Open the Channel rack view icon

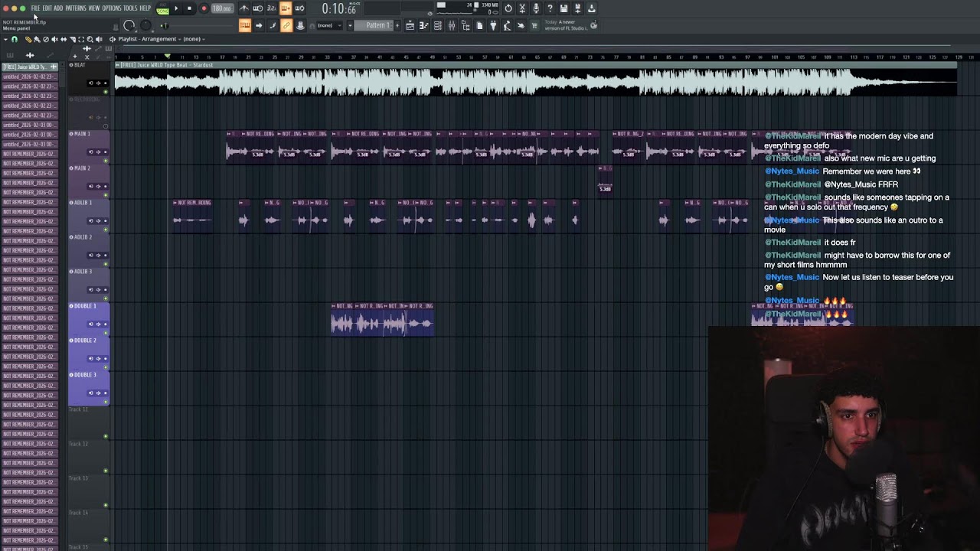click(437, 25)
